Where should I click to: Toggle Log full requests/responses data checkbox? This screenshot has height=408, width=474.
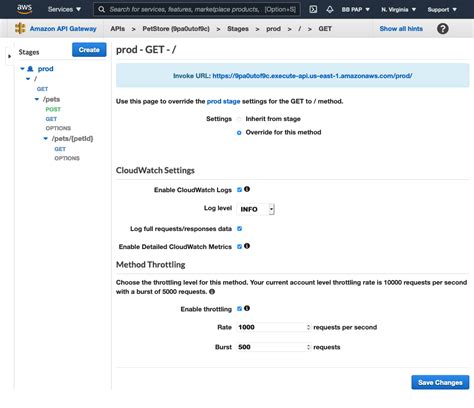click(x=239, y=229)
